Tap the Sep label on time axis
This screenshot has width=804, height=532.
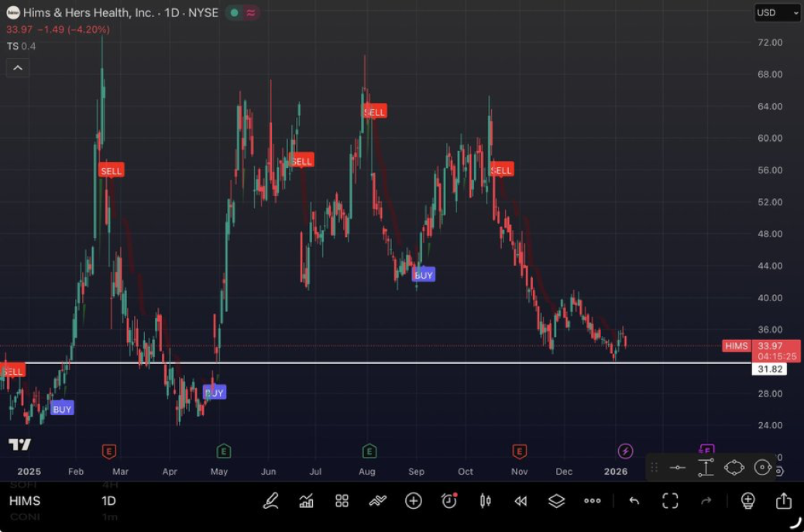coord(417,472)
